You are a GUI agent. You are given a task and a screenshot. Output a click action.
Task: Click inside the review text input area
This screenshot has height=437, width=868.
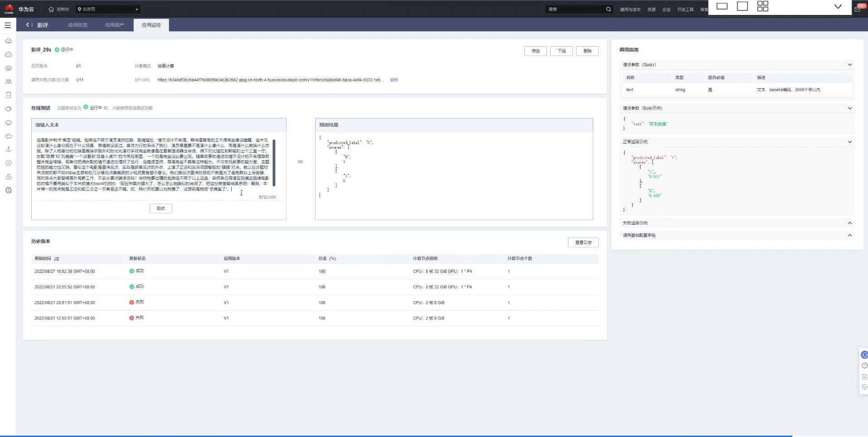tap(153, 165)
